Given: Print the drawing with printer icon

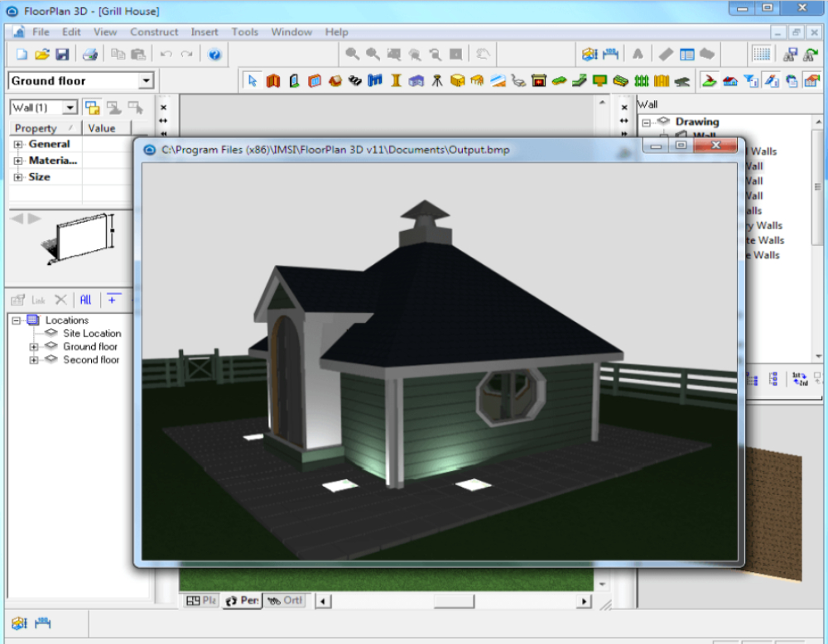Looking at the screenshot, I should point(89,54).
